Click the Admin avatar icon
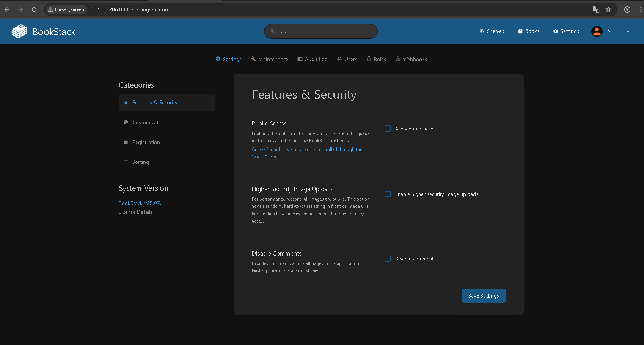The width and height of the screenshot is (644, 345). 597,31
